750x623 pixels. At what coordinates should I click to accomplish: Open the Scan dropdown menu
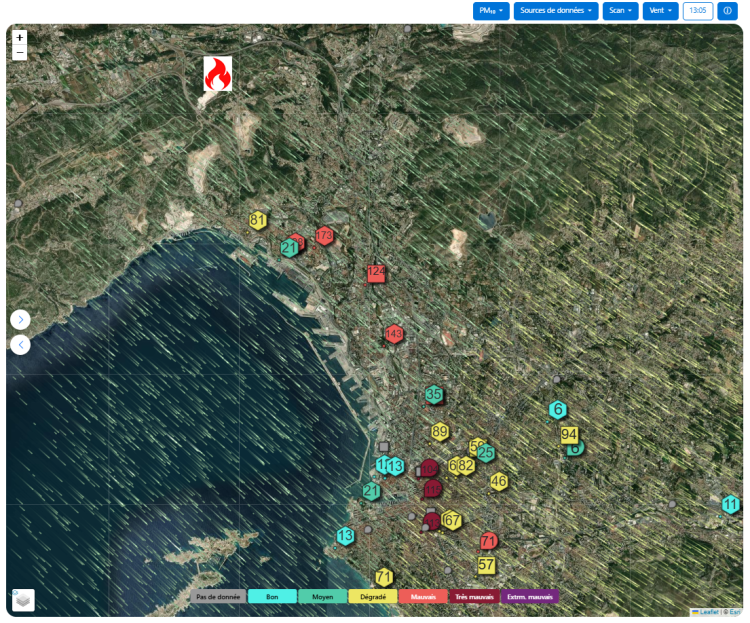tap(620, 11)
